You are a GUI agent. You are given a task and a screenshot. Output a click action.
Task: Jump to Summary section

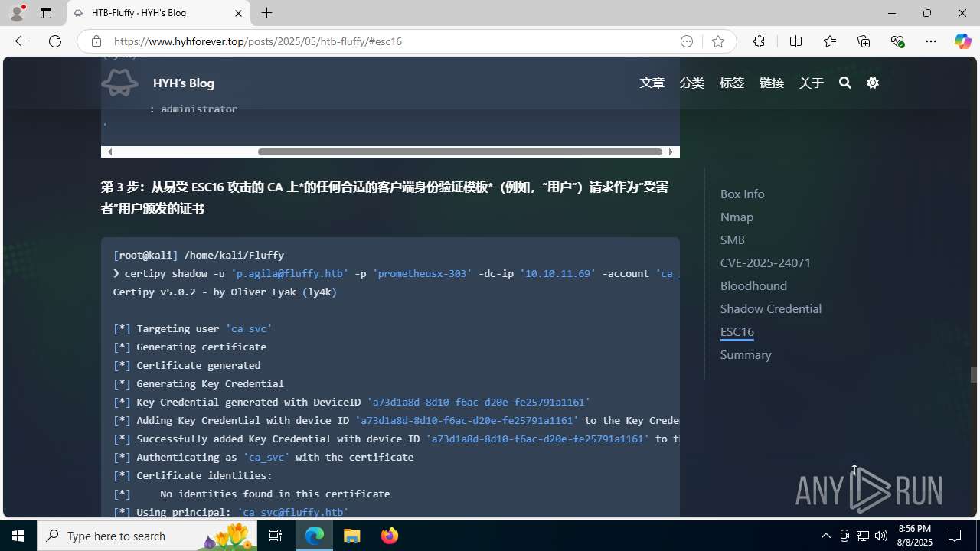click(746, 354)
